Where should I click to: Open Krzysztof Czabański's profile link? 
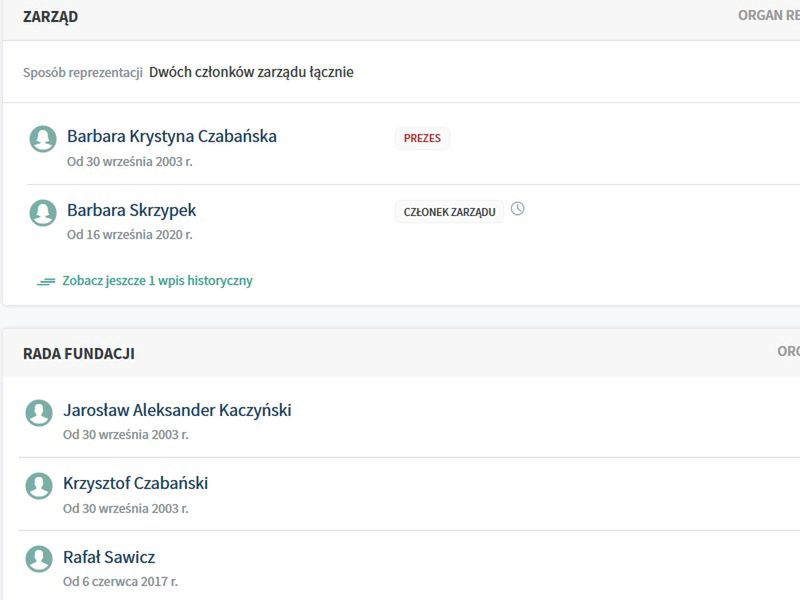click(x=135, y=483)
